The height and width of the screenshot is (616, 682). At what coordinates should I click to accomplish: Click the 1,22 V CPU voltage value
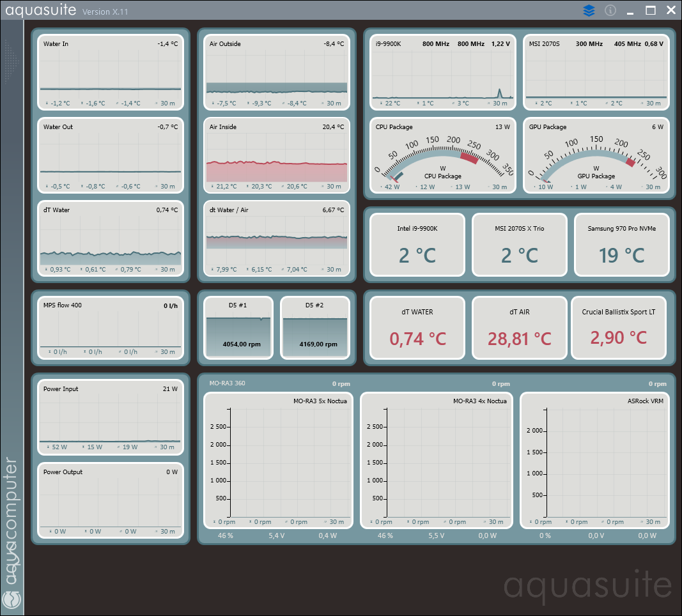500,44
